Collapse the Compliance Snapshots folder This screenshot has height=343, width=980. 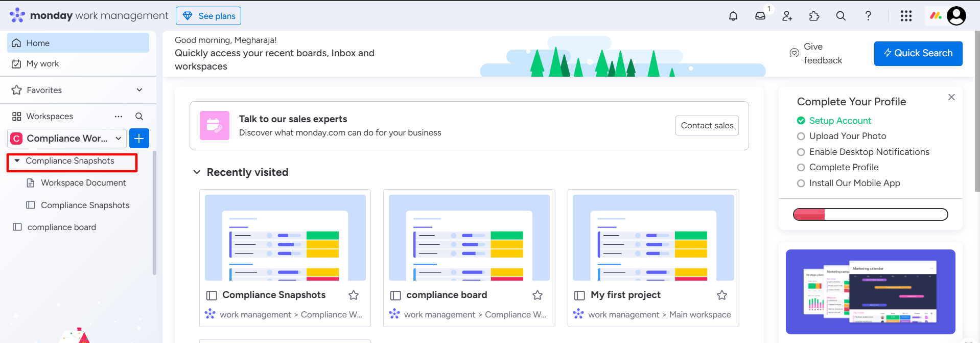17,161
